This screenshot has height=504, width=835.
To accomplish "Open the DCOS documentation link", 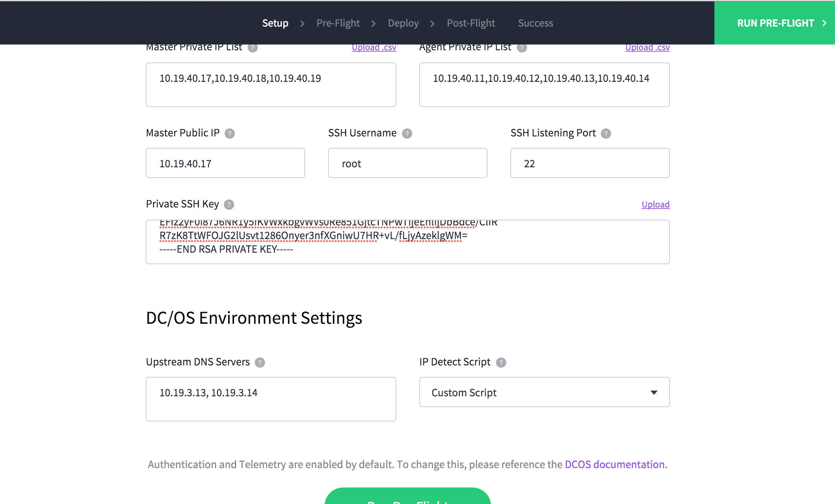I will point(615,465).
